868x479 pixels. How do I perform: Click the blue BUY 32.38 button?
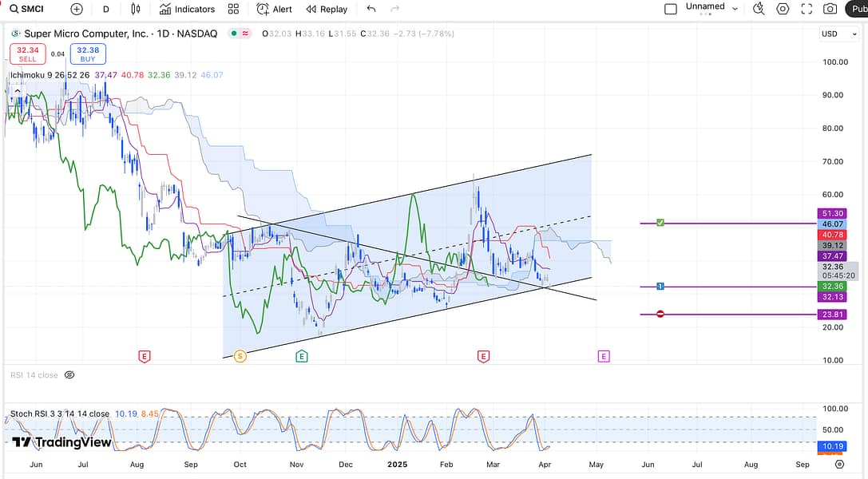(87, 54)
